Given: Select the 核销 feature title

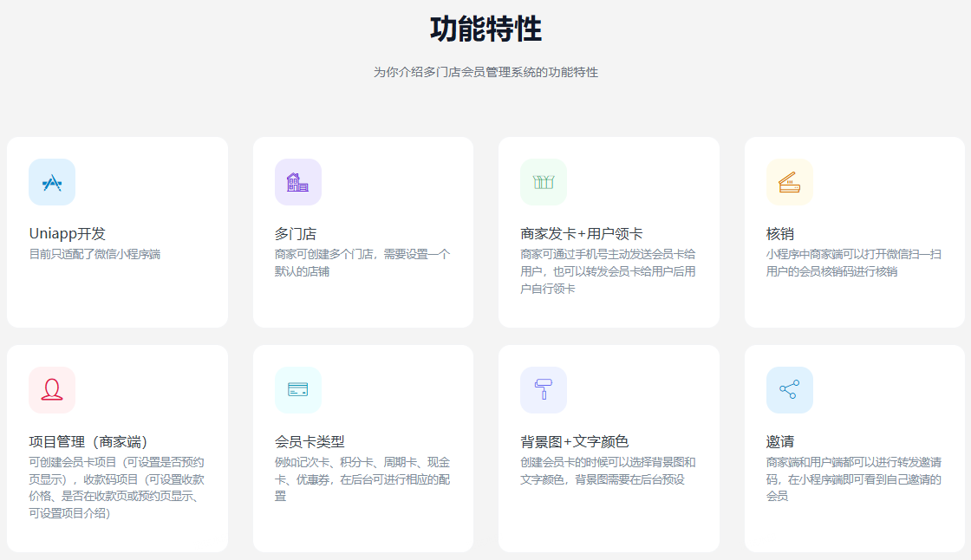Looking at the screenshot, I should click(779, 234).
